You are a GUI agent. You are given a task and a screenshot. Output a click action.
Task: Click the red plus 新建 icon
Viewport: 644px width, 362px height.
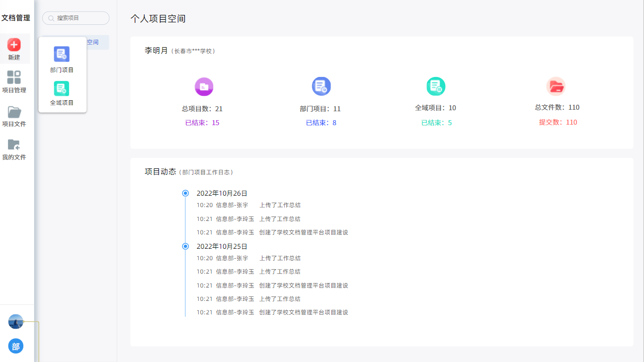click(14, 45)
